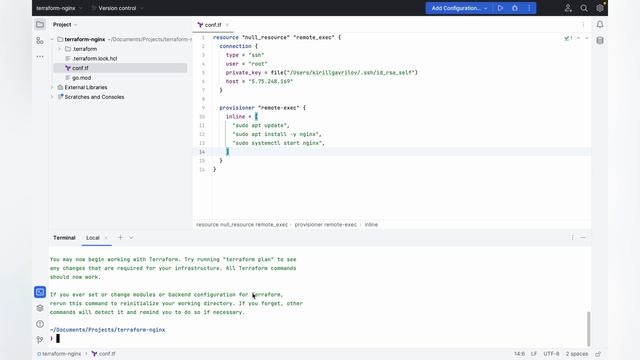Viewport: 640px width, 360px height.
Task: Open the Project view dropdown
Action: pyautogui.click(x=65, y=24)
